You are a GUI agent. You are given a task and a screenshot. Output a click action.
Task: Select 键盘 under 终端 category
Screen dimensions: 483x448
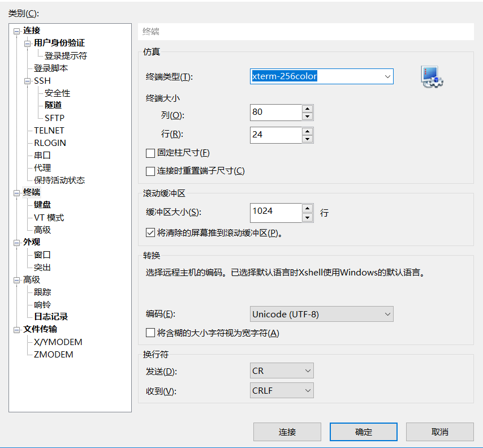42,205
